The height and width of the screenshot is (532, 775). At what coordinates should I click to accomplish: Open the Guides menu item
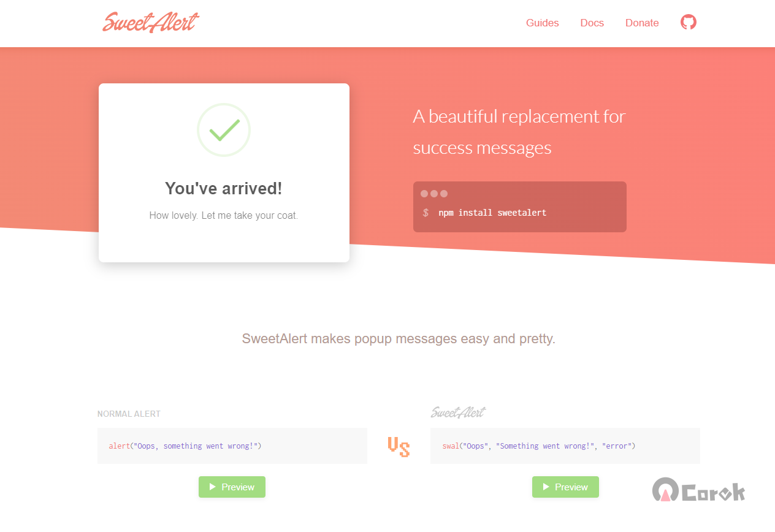pyautogui.click(x=542, y=23)
